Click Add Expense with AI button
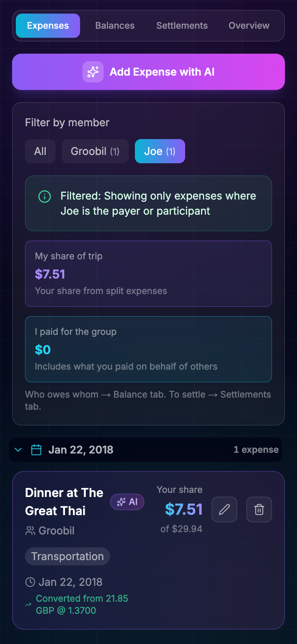 (x=148, y=72)
